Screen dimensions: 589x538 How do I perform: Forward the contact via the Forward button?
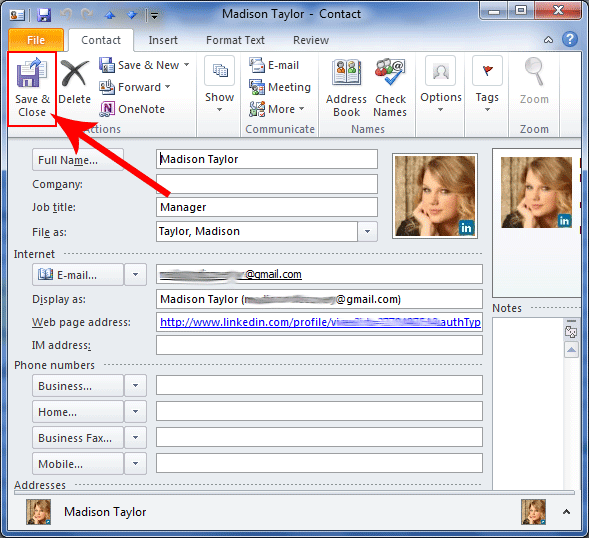[x=130, y=87]
